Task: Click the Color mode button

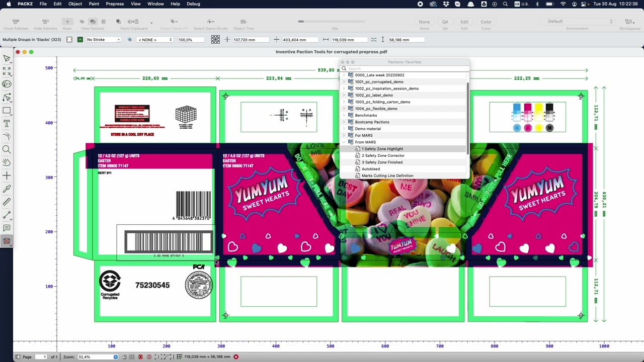Action: 486,22
